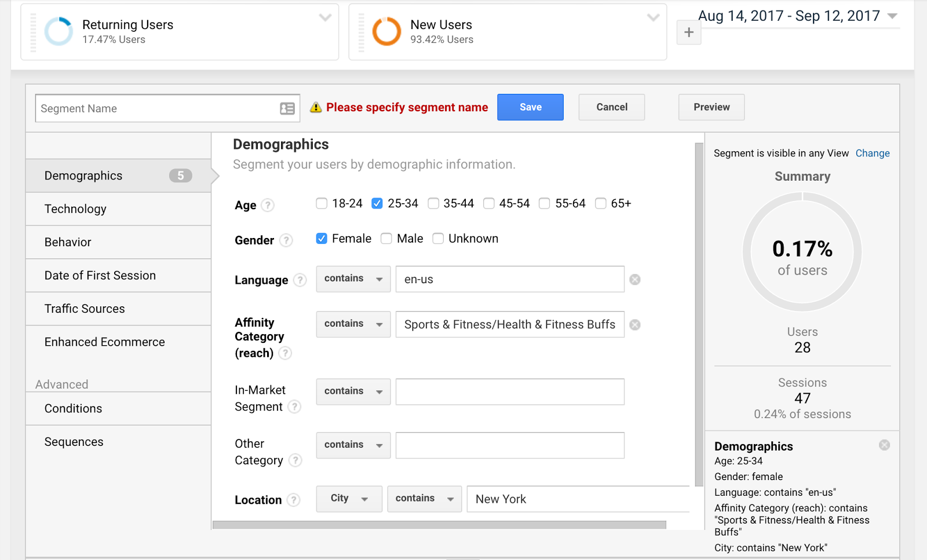Grab the New Users segment drag handle
927x560 pixels.
click(x=361, y=32)
